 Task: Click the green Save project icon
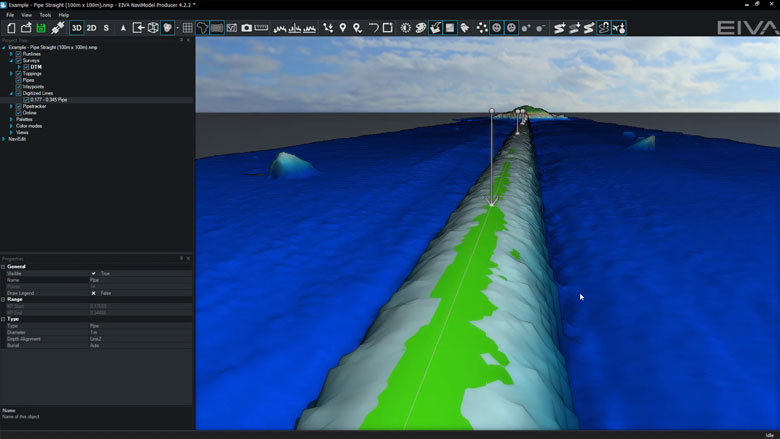[41, 28]
